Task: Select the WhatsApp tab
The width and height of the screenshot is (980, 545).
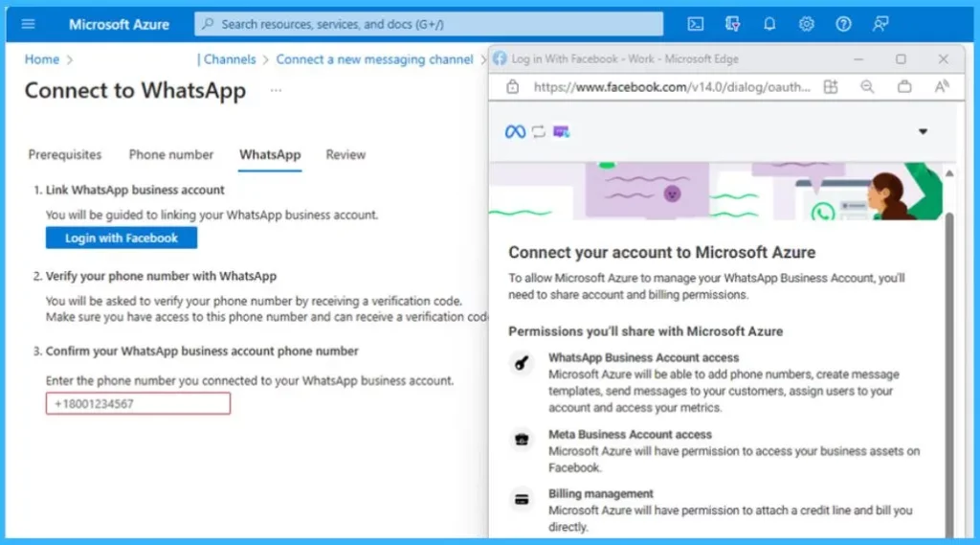Action: click(x=270, y=154)
